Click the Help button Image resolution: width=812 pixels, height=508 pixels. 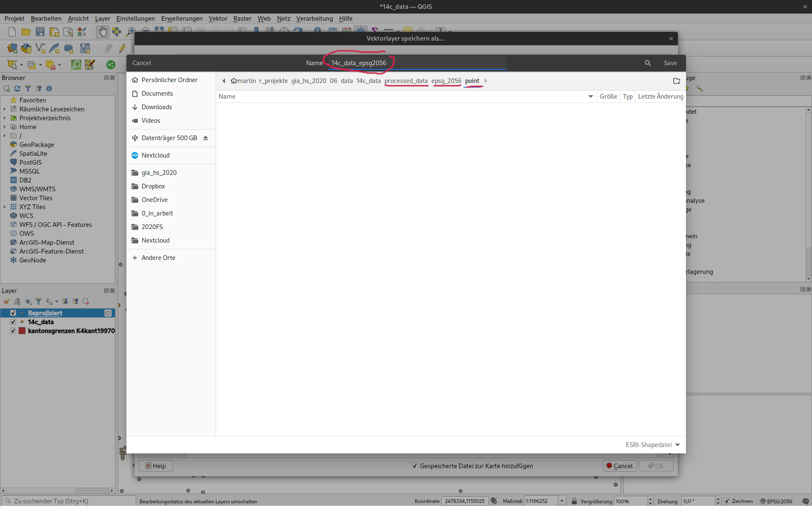156,466
